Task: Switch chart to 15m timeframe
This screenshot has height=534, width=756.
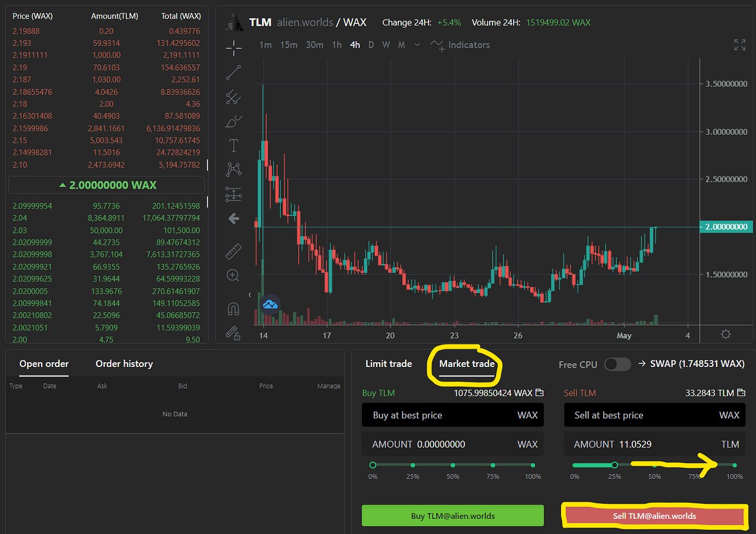Action: point(288,45)
